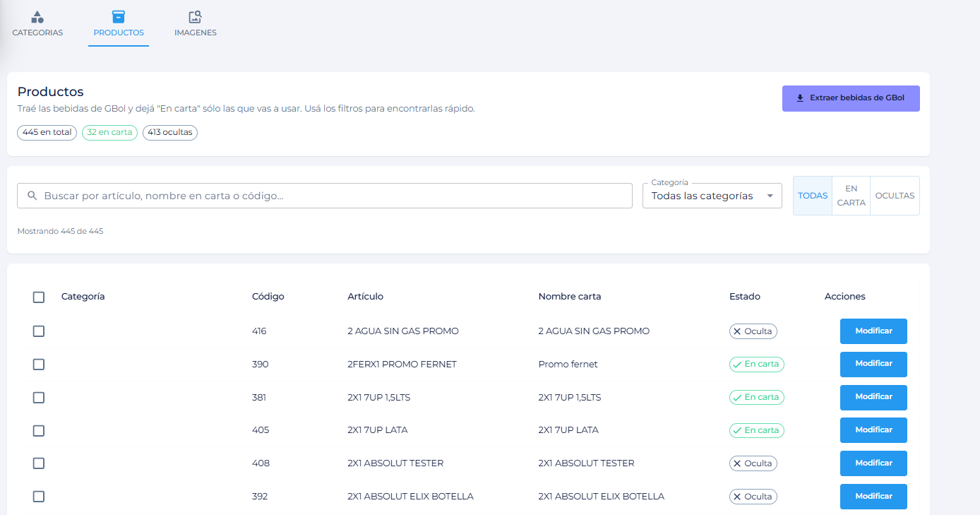The image size is (980, 515).
Task: Click the Productos archive box icon
Action: click(x=119, y=17)
